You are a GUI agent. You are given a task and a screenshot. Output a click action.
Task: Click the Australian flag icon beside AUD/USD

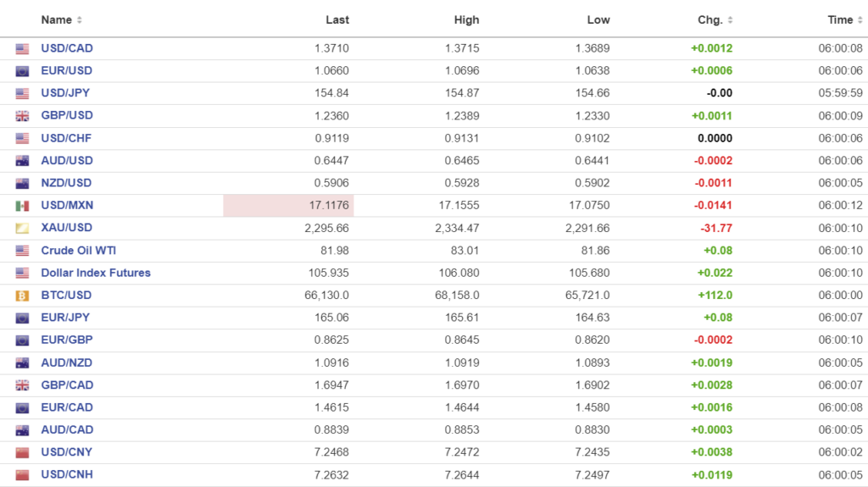point(22,161)
